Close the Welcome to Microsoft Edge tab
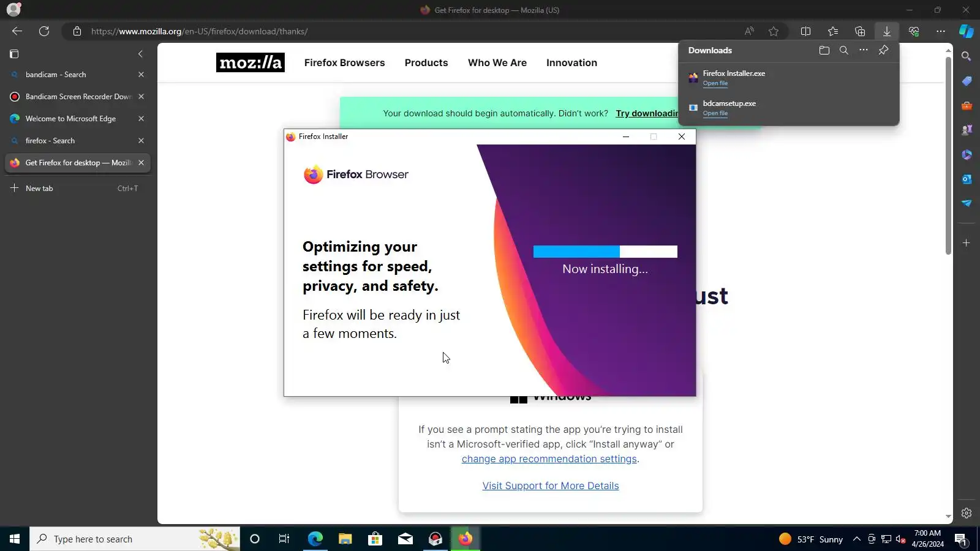 [141, 119]
